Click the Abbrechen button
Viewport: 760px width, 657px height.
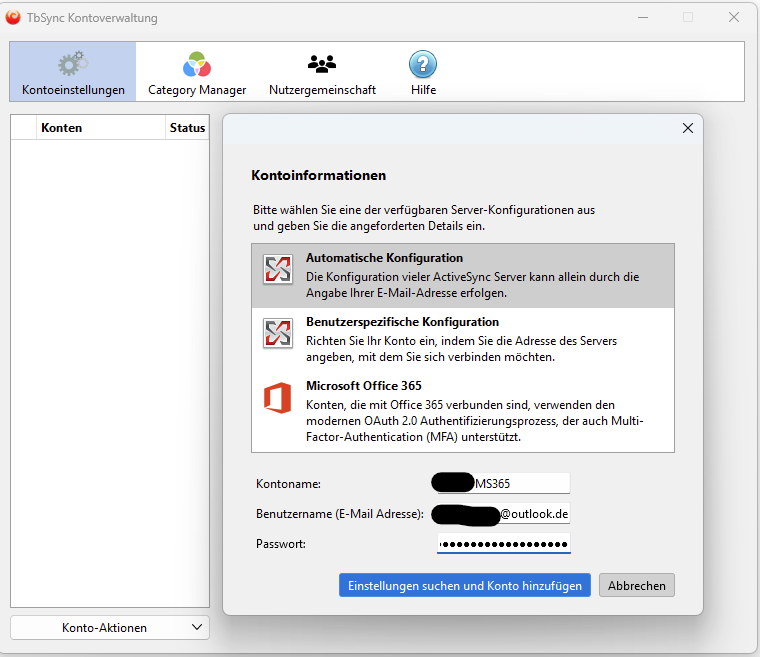636,585
